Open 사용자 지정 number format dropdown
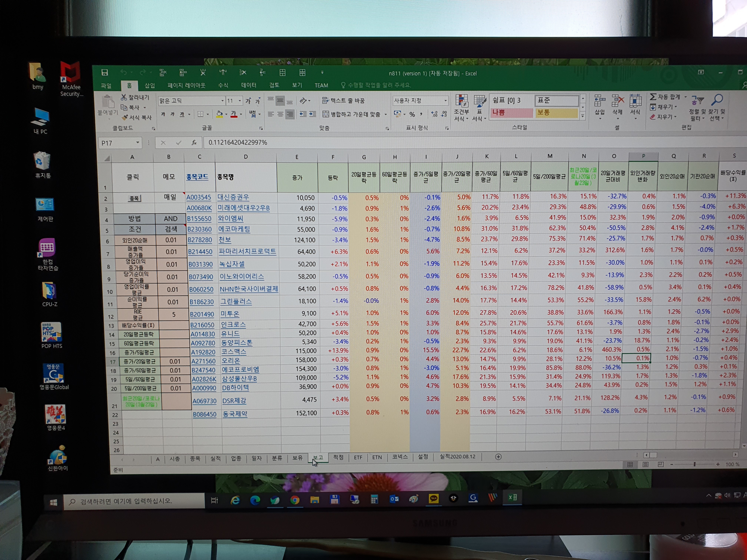The height and width of the screenshot is (560, 747). coord(445,101)
